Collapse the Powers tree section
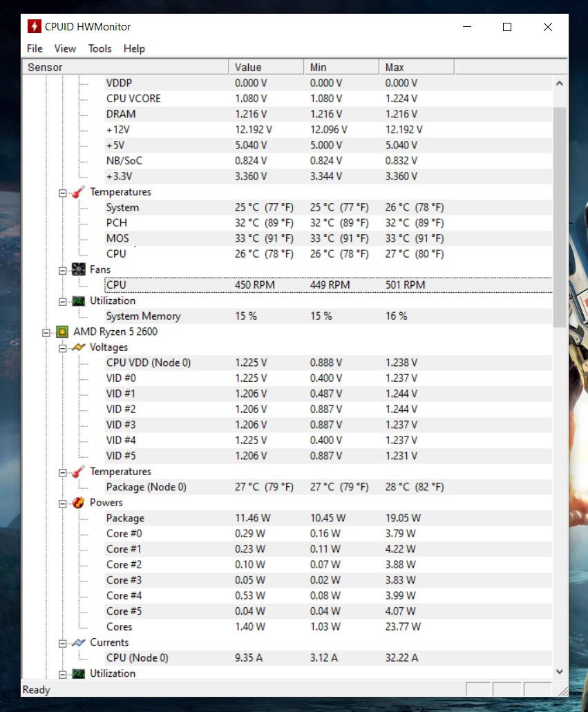 (63, 503)
